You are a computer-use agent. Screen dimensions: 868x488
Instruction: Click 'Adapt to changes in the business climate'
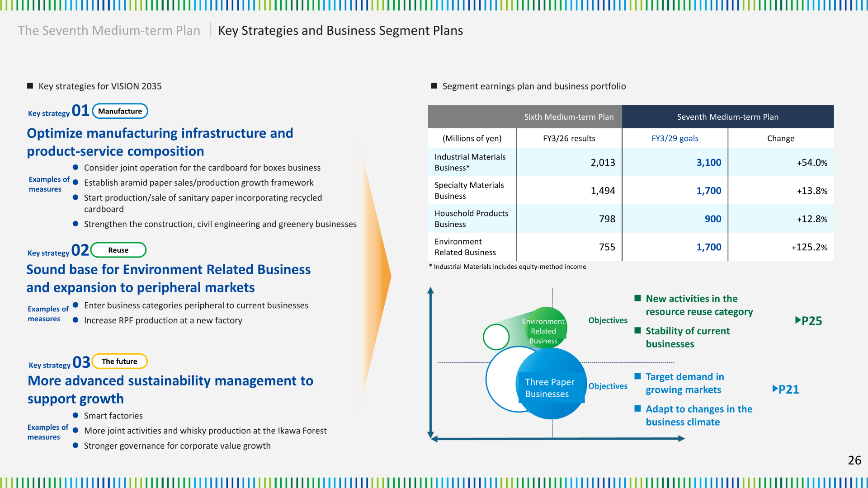coord(699,415)
